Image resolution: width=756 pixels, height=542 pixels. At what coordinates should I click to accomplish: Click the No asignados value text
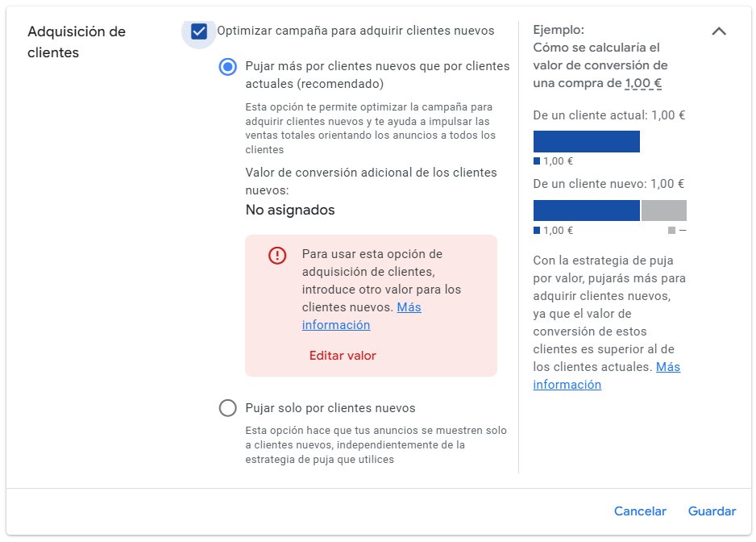290,210
